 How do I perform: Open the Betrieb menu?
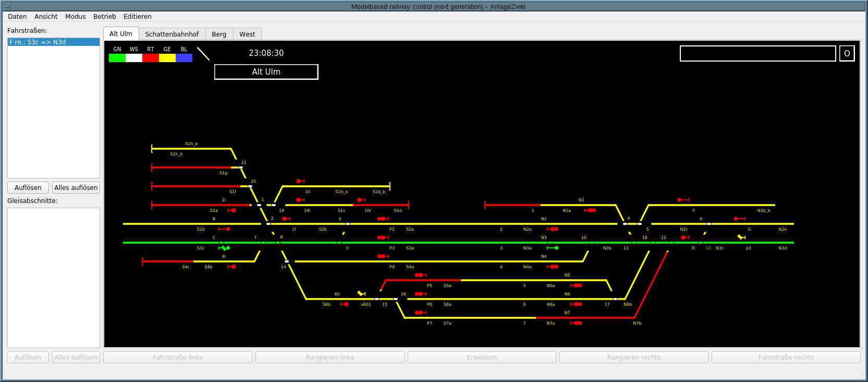pos(104,17)
